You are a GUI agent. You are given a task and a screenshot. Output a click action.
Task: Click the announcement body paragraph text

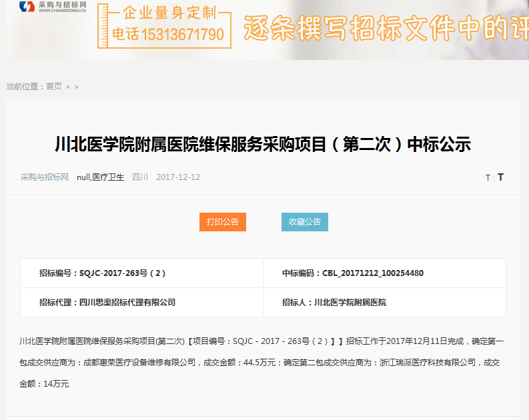pos(261,362)
